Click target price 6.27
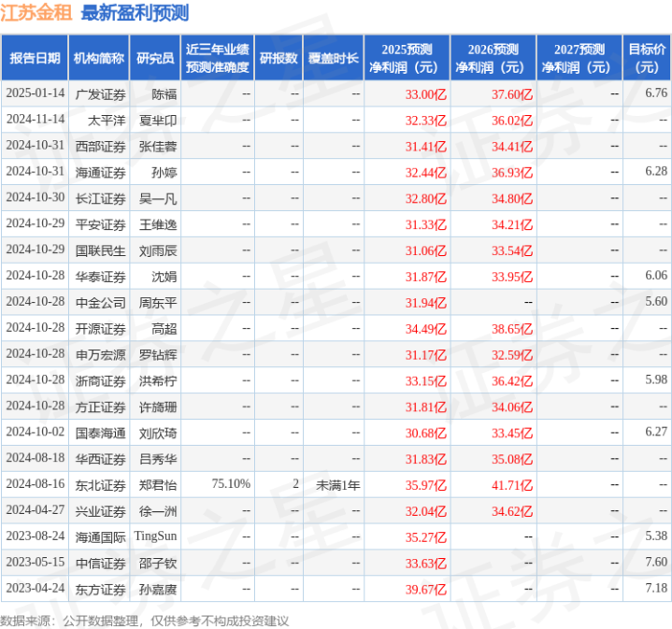 (656, 433)
